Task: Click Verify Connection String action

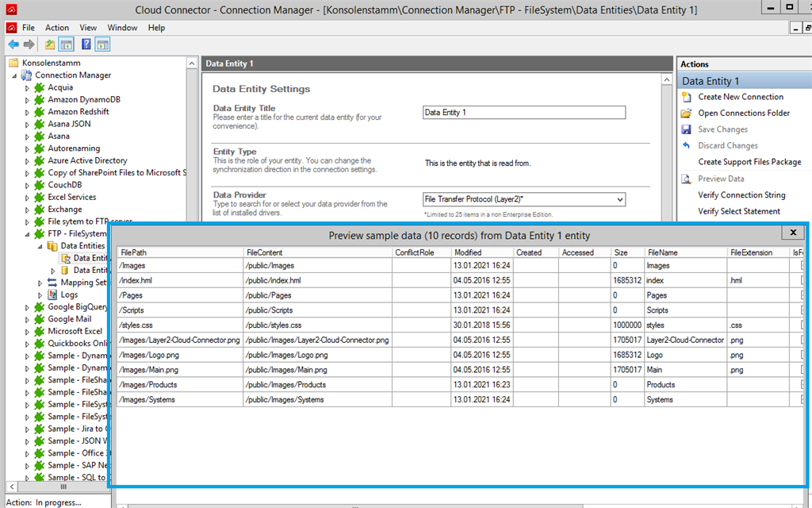Action: [x=741, y=195]
